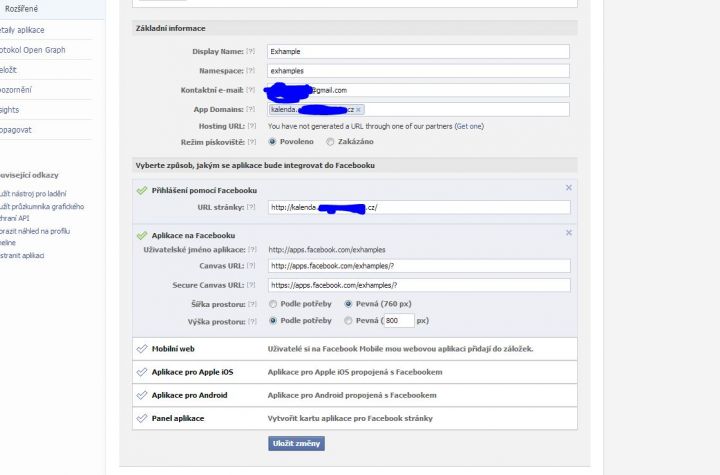Image resolution: width=720 pixels, height=475 pixels.
Task: Expand the Aplikace pro Android row
Action: point(354,395)
